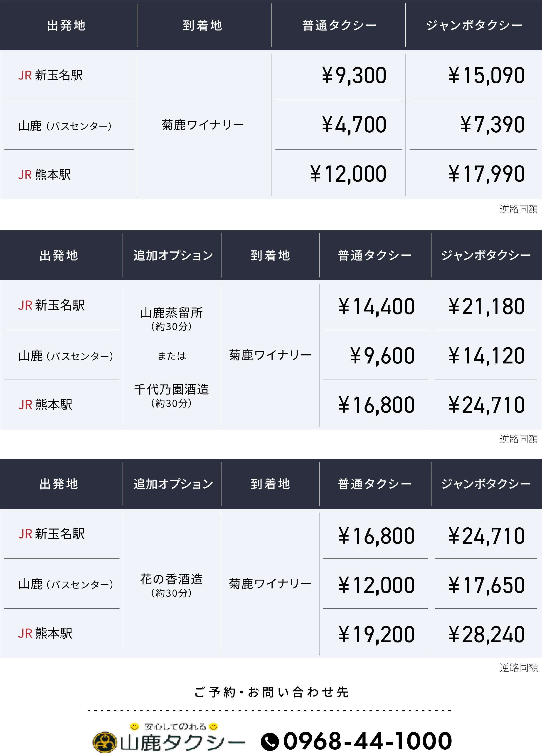Select the ¥9,300 regular taxi fare
The image size is (542, 756).
pos(354,75)
